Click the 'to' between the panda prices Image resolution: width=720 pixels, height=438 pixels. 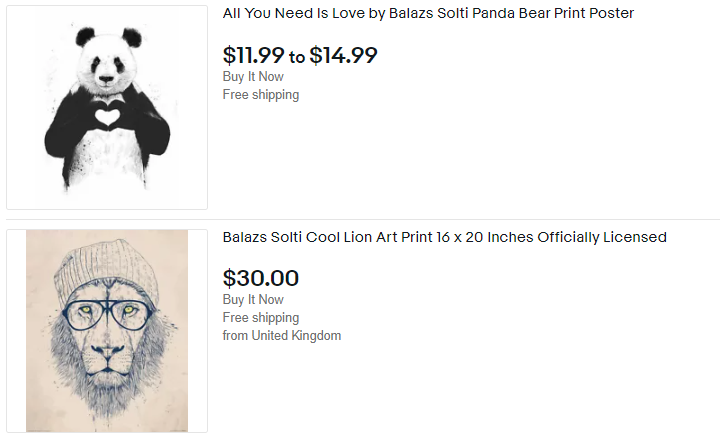pyautogui.click(x=297, y=57)
